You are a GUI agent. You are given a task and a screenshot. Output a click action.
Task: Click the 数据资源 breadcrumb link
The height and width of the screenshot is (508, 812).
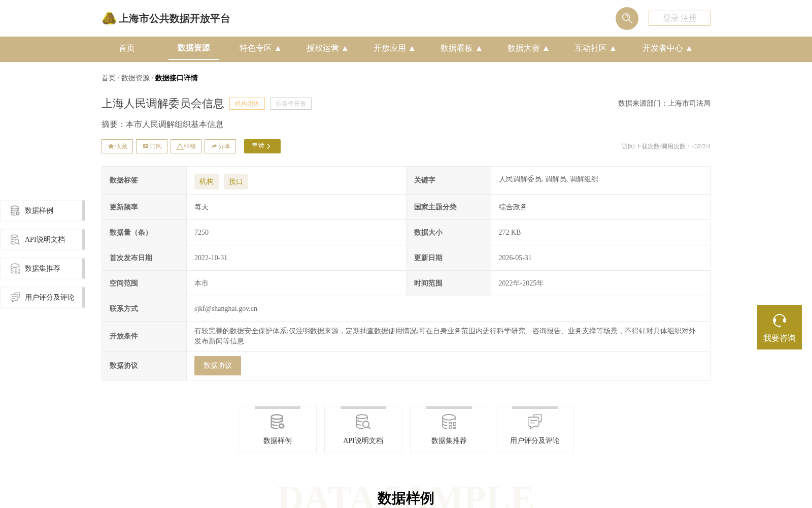pyautogui.click(x=136, y=78)
